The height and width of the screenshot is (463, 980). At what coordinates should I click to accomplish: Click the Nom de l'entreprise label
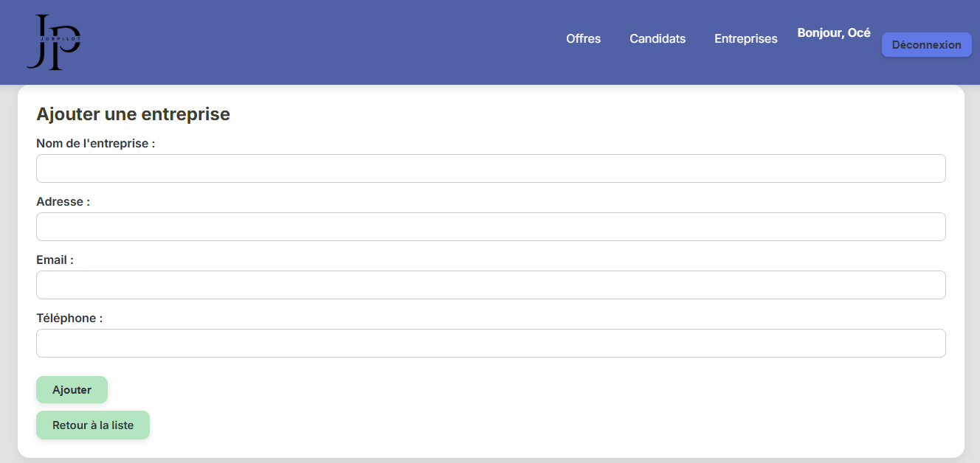(x=95, y=144)
